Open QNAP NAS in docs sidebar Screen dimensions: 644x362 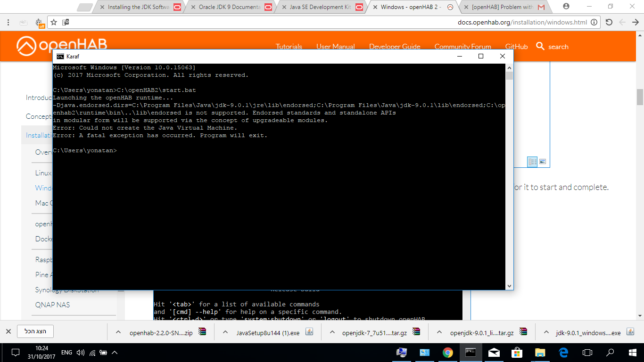click(52, 305)
